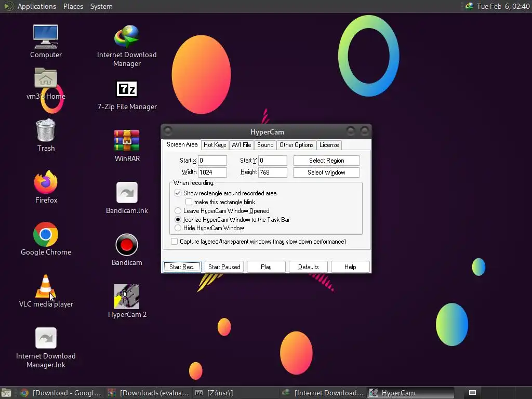Click the show desktop icon in the taskbar
532x399 pixels.
tap(6, 393)
